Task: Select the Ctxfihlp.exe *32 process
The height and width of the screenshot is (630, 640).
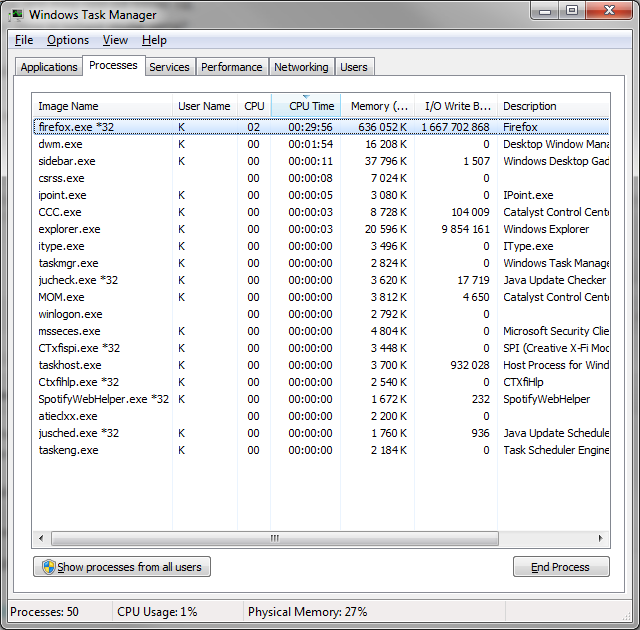Action: (x=321, y=382)
